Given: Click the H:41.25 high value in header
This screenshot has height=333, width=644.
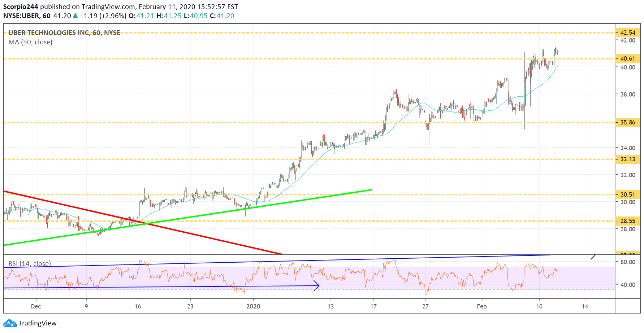Looking at the screenshot, I should click(169, 16).
